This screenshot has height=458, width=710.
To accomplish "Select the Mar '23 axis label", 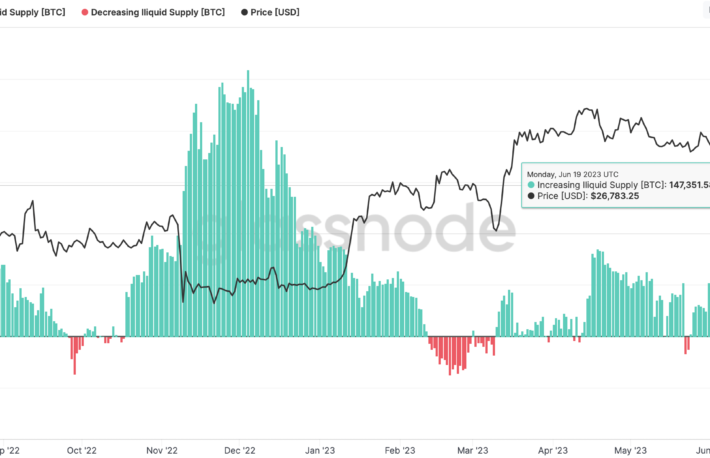I will [x=472, y=450].
